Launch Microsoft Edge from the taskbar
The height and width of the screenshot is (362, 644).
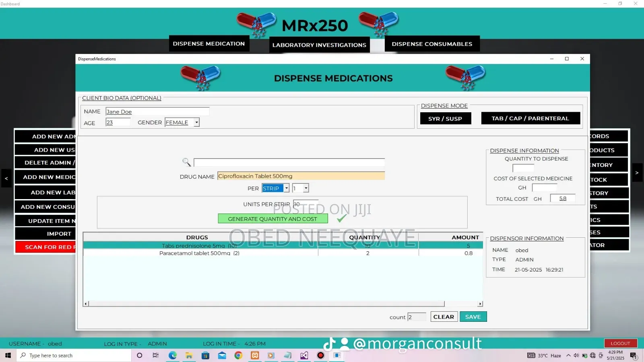coord(173,355)
